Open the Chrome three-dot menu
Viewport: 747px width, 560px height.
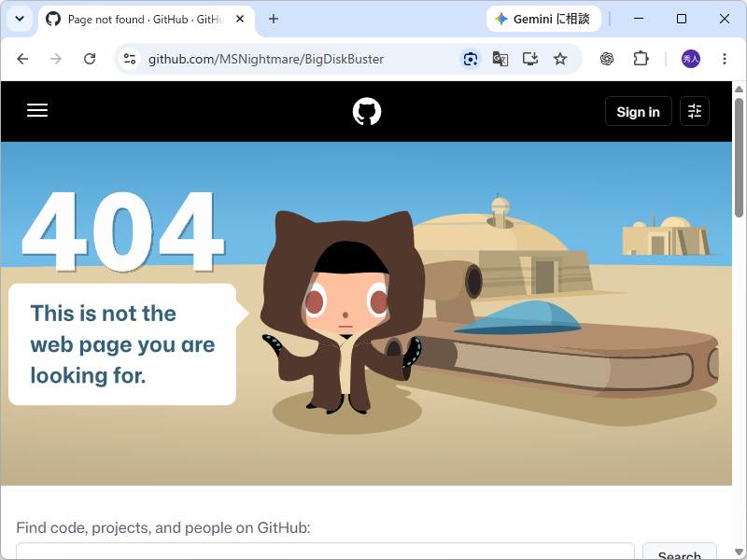pos(725,59)
